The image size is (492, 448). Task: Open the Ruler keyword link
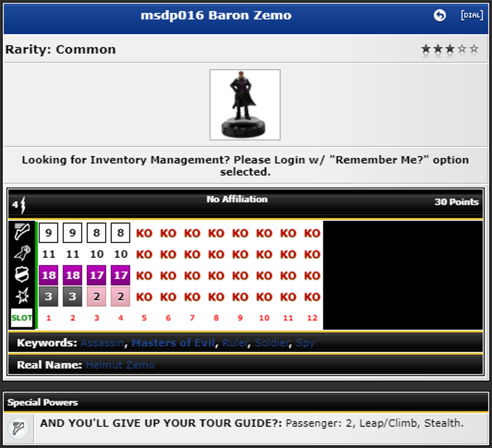(235, 343)
